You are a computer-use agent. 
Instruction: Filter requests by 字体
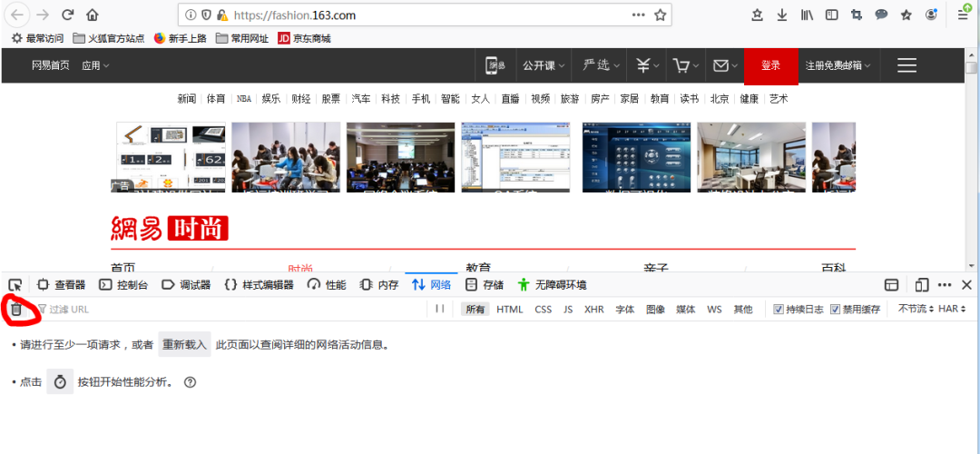click(625, 309)
